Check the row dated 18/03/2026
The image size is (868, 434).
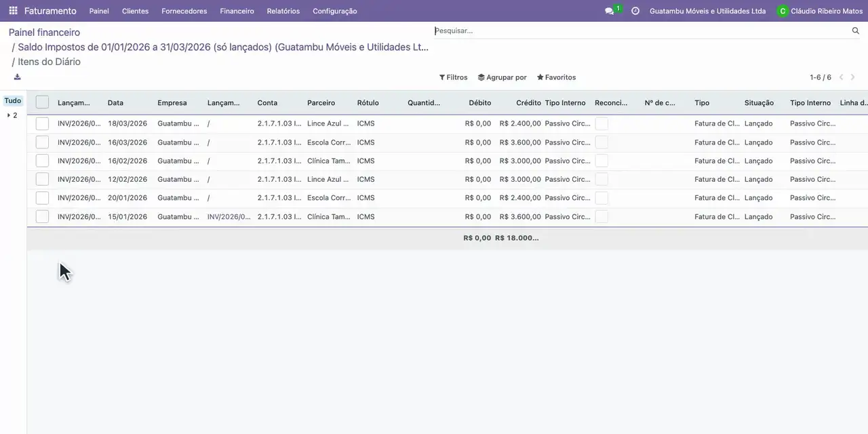click(x=42, y=123)
